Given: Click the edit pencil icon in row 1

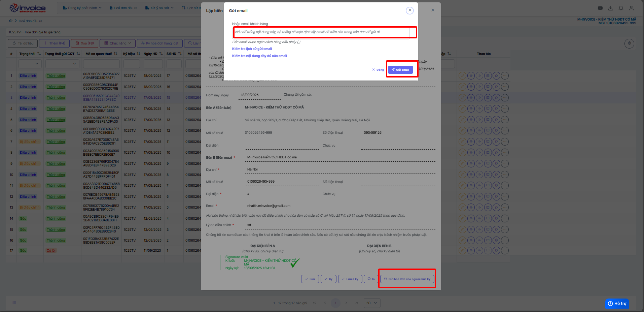Looking at the screenshot, I should (x=463, y=76).
